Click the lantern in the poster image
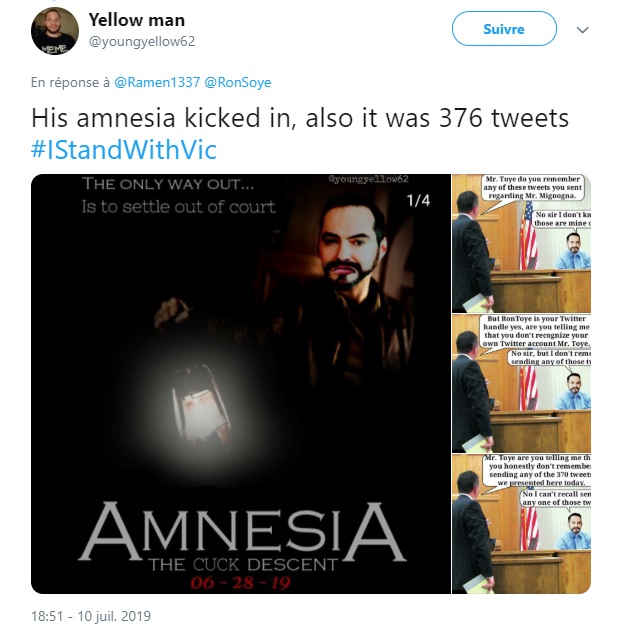 tap(201, 407)
